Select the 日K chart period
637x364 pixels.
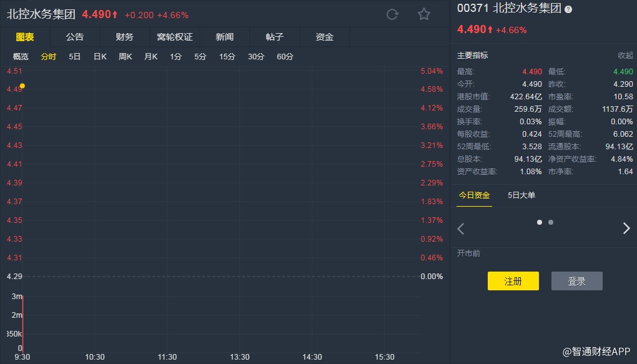pyautogui.click(x=100, y=57)
